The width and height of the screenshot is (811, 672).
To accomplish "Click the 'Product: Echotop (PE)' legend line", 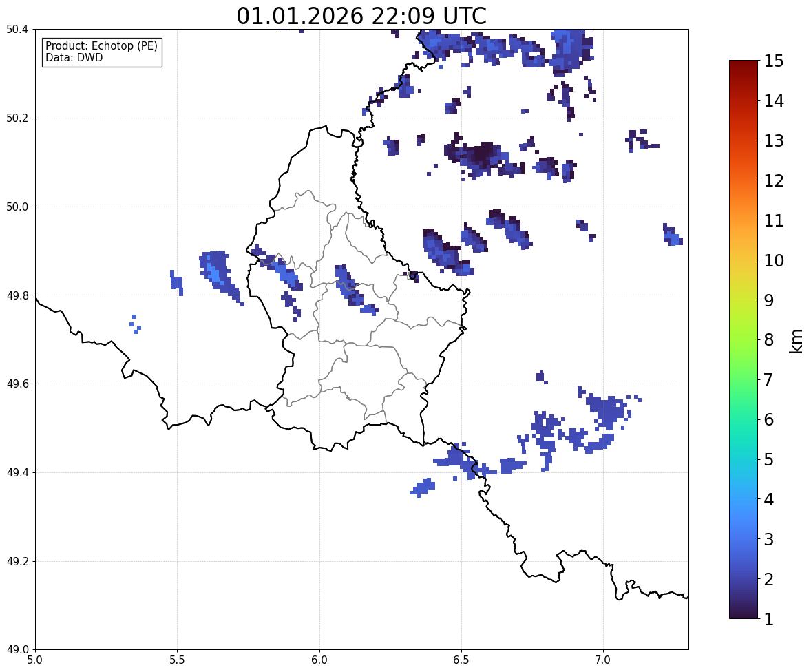I will click(x=101, y=46).
